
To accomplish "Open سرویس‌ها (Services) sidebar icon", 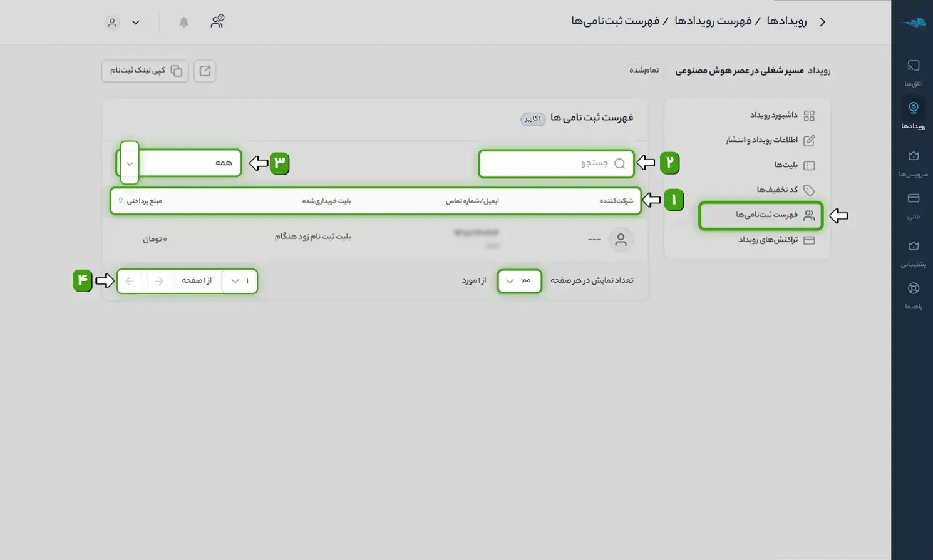I will pyautogui.click(x=913, y=163).
